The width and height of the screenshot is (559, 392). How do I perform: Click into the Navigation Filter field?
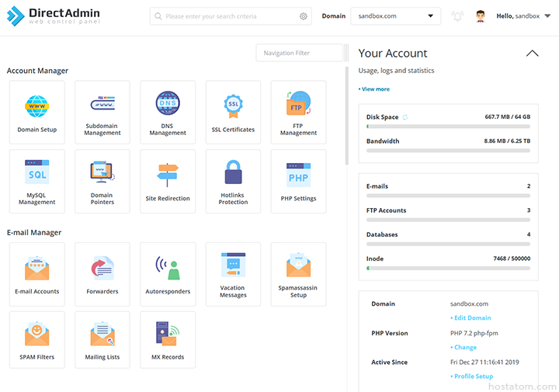tap(299, 53)
